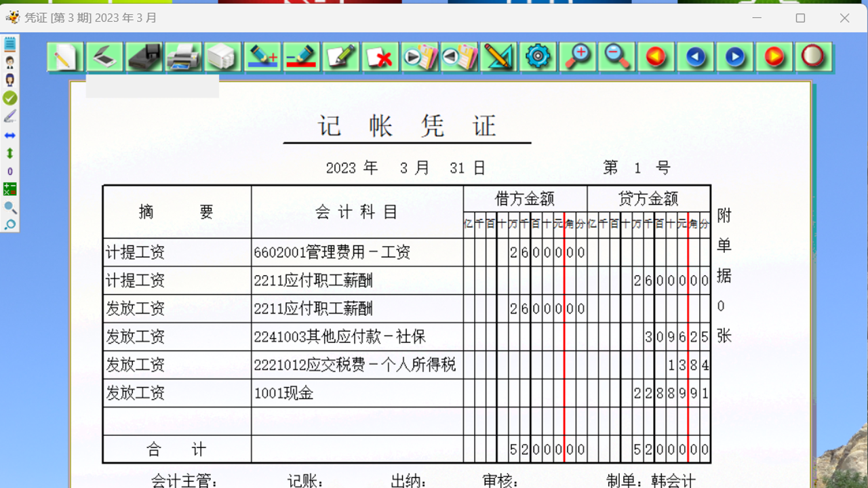Viewport: 868px width, 488px height.
Task: Go to the previous voucher with blue arrow
Action: pyautogui.click(x=694, y=58)
